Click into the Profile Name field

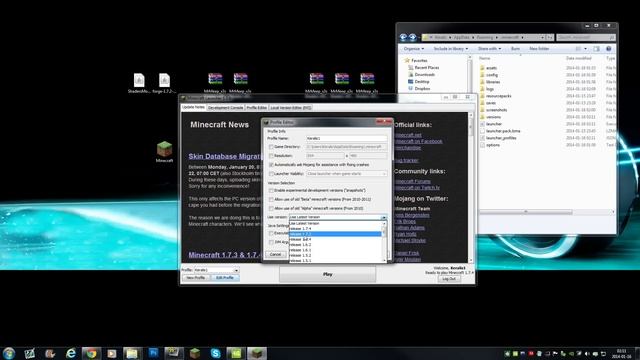click(346, 138)
